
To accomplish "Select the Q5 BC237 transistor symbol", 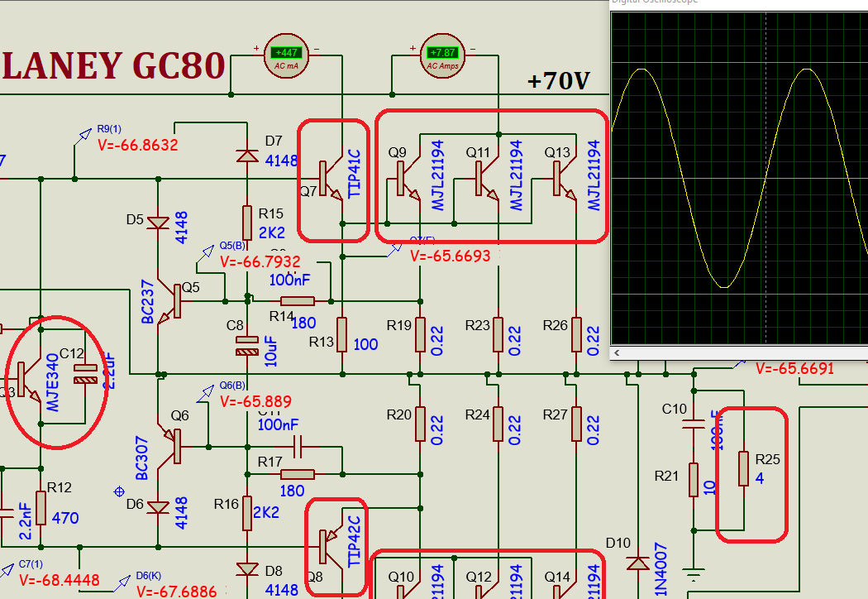I will click(x=169, y=301).
